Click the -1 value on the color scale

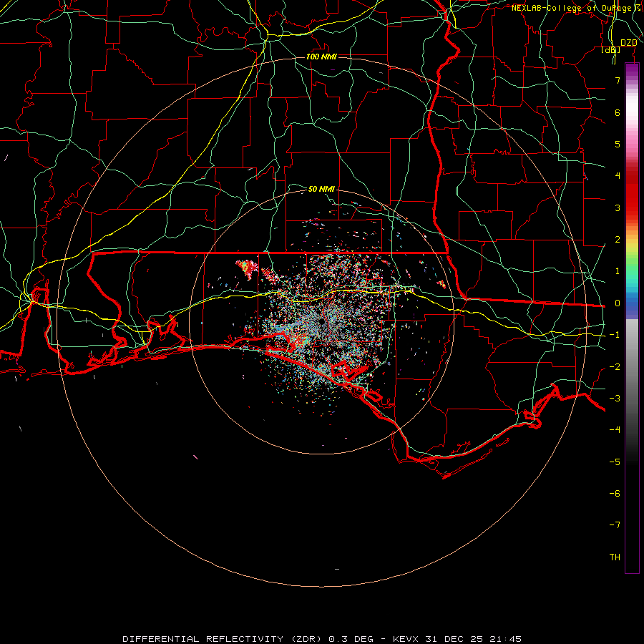point(615,335)
